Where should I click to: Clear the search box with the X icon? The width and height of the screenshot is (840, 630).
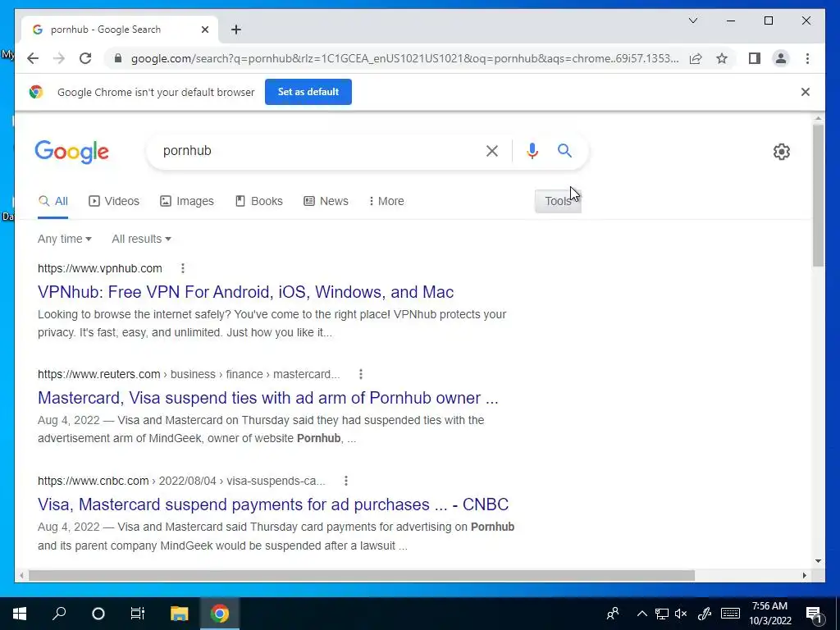click(x=492, y=151)
